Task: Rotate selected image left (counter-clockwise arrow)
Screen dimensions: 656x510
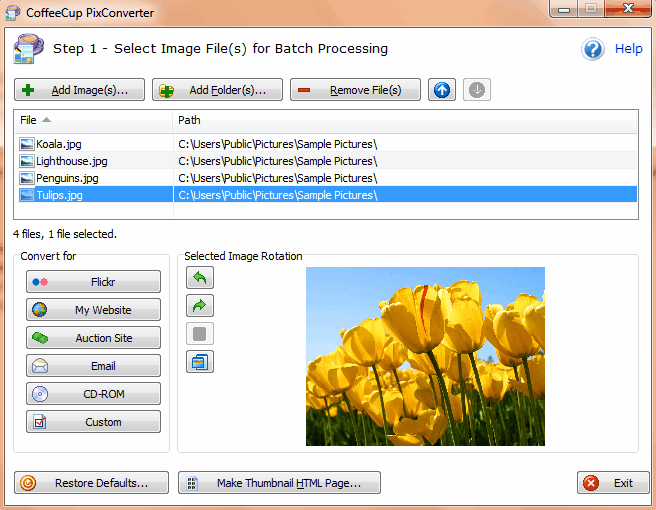Action: click(x=200, y=278)
